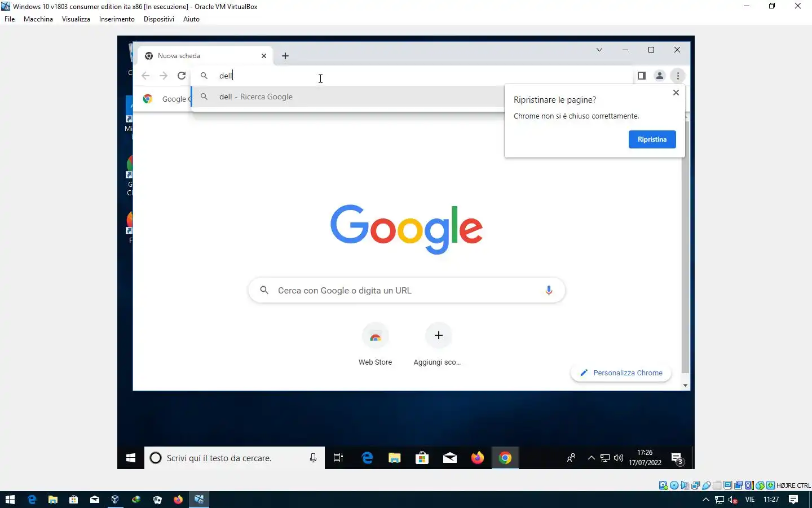Start voice search with microphone icon
This screenshot has width=812, height=508.
click(x=549, y=290)
